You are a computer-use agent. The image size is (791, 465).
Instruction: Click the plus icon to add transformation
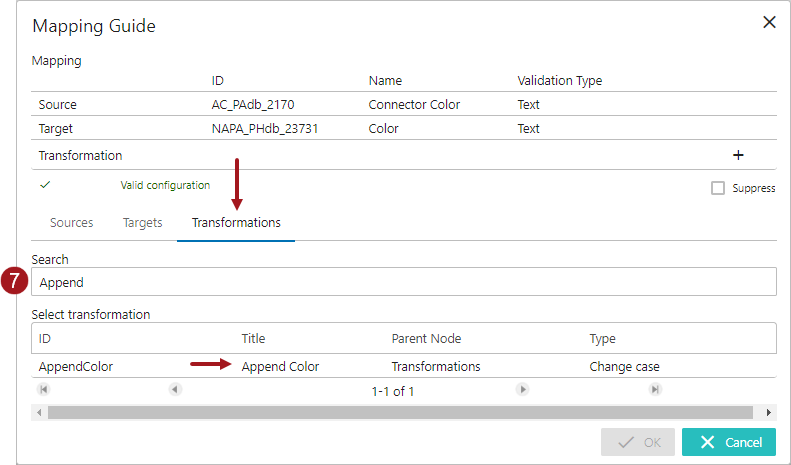[738, 155]
